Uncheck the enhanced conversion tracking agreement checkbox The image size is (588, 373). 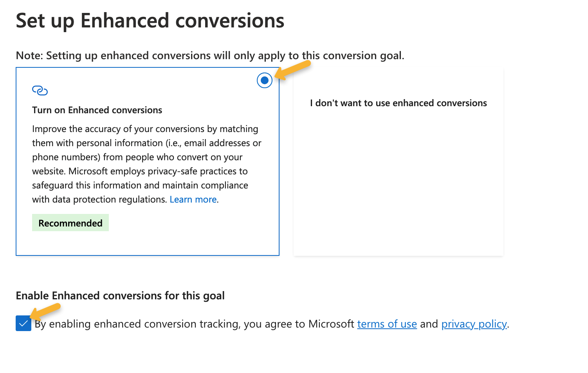(23, 324)
